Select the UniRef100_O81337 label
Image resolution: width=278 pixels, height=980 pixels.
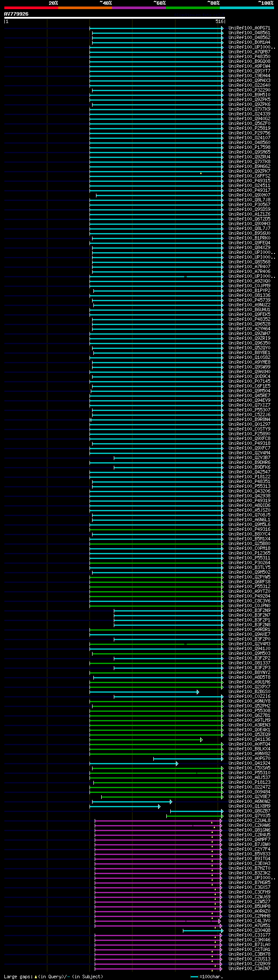249,663
